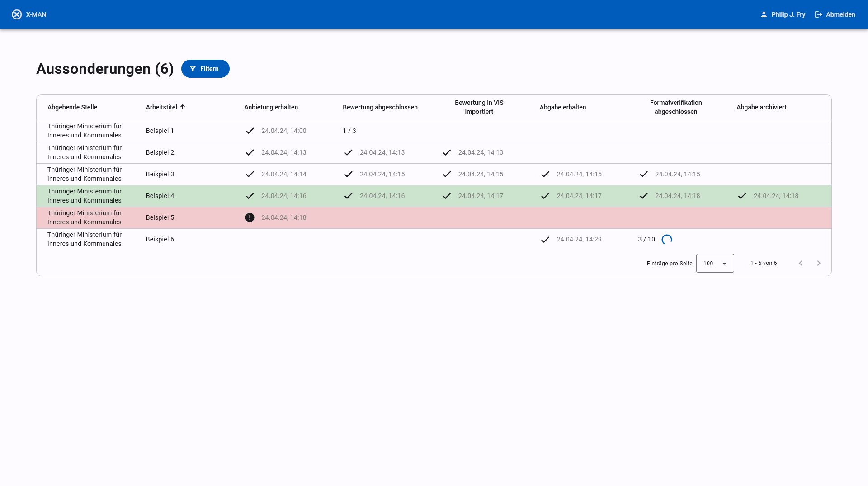Click the Einträge pro Seite label
868x486 pixels.
(670, 264)
